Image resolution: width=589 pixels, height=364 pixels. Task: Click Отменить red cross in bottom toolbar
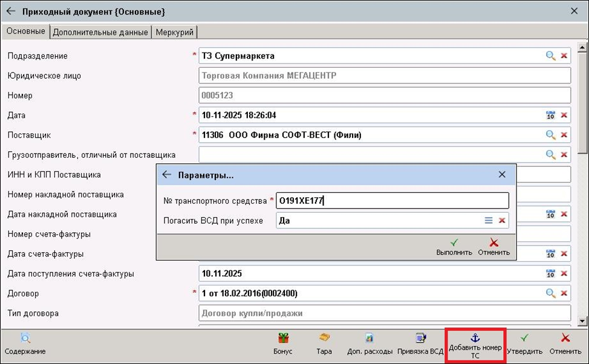[x=565, y=343]
